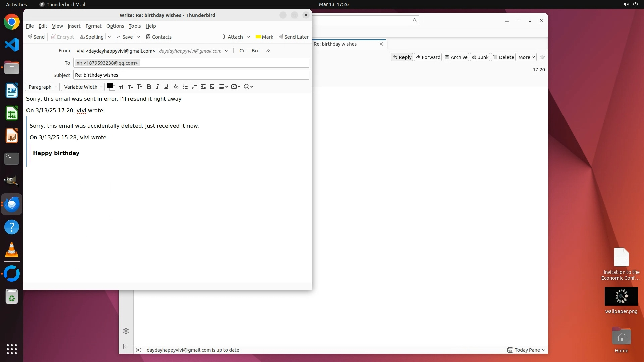Click the Send button

[x=36, y=37]
